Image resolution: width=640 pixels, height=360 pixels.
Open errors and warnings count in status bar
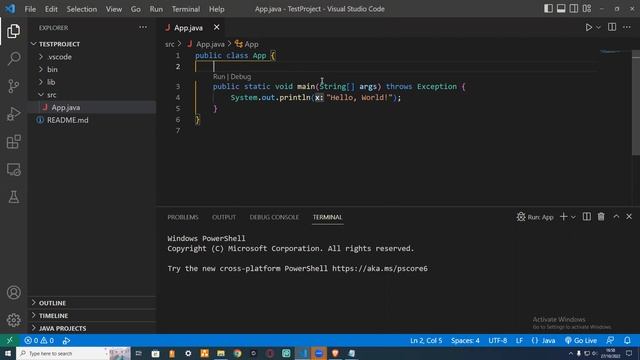39,340
